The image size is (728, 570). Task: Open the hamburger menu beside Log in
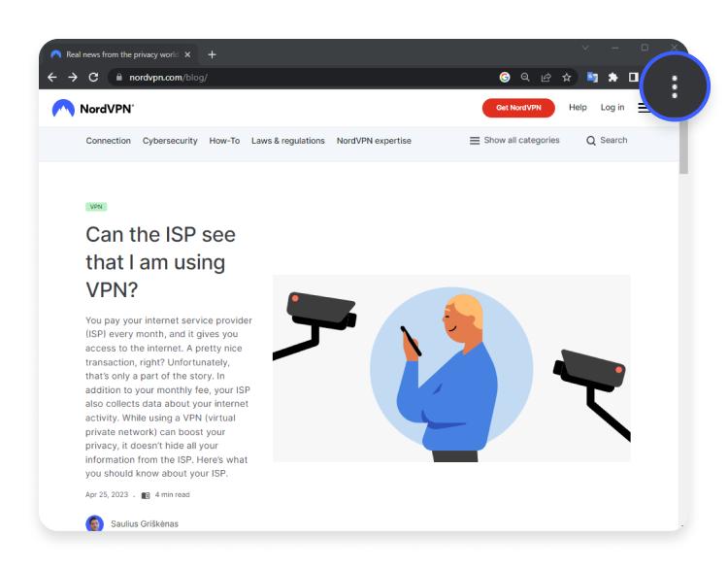(x=644, y=108)
